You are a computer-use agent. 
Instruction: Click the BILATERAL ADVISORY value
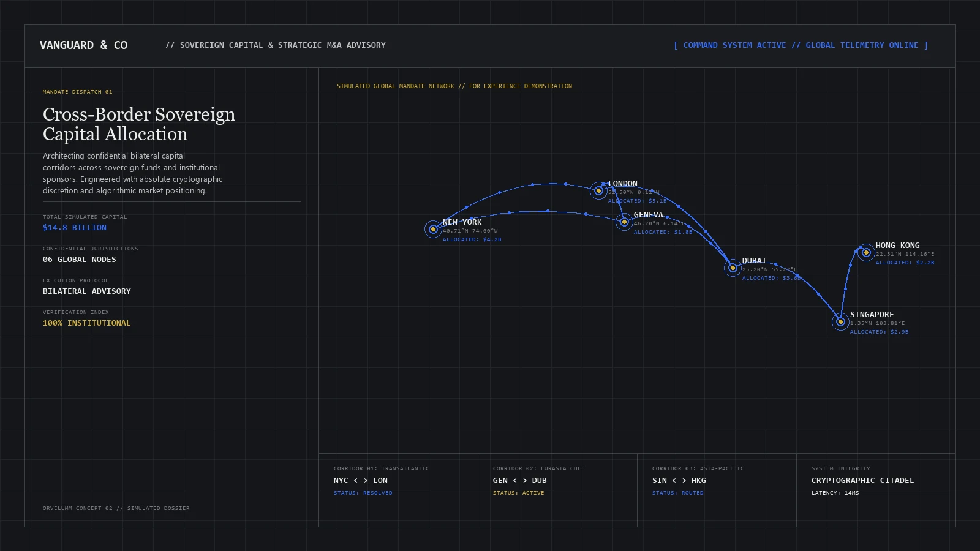[x=87, y=291]
